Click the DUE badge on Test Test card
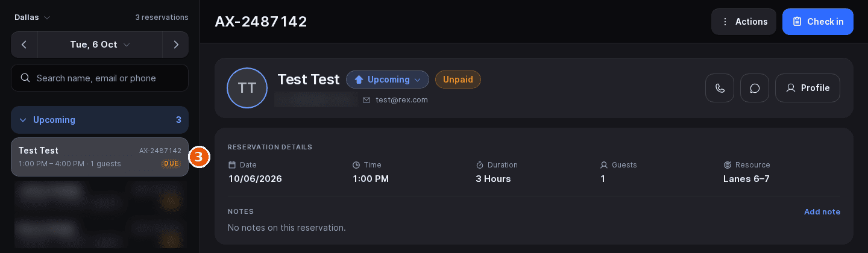 coord(171,164)
